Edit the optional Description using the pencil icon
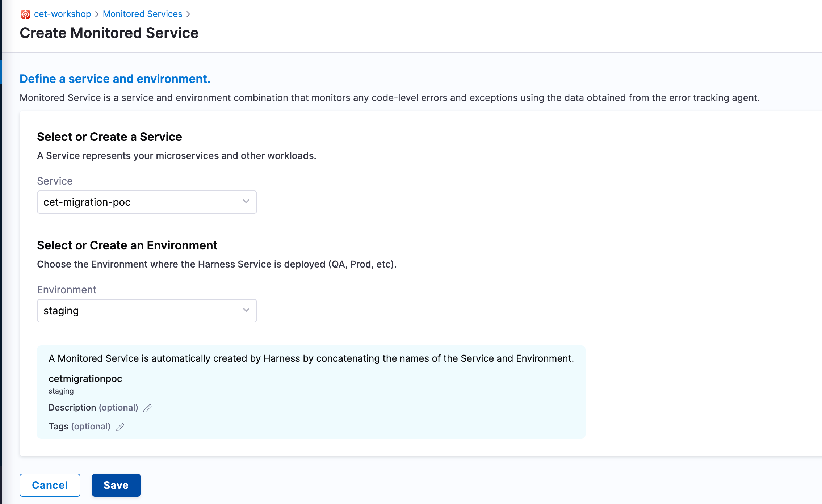The image size is (822, 504). 147,408
